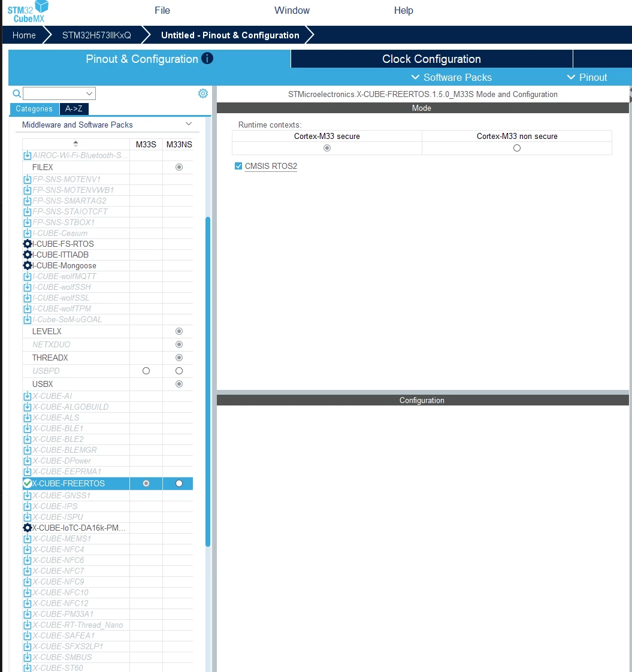This screenshot has height=672, width=632.
Task: Click the M33NS column header
Action: (179, 144)
